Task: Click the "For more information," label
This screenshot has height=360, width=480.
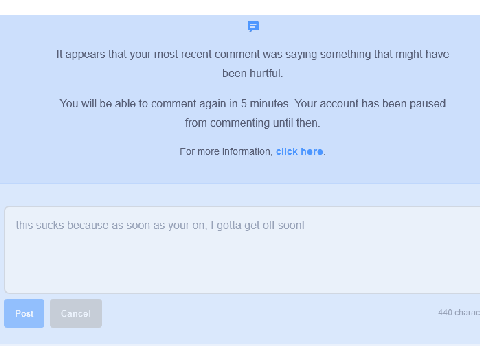Action: click(226, 152)
